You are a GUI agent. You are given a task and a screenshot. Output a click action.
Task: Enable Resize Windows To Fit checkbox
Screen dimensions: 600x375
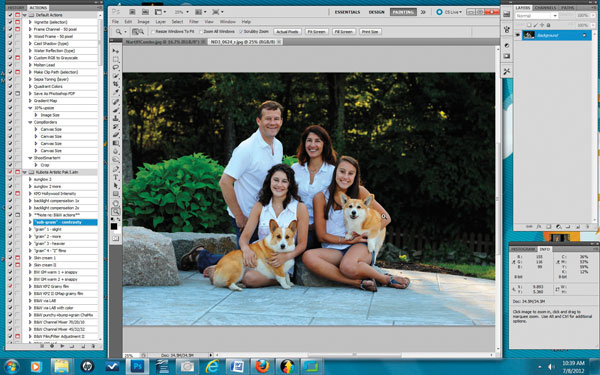point(153,32)
